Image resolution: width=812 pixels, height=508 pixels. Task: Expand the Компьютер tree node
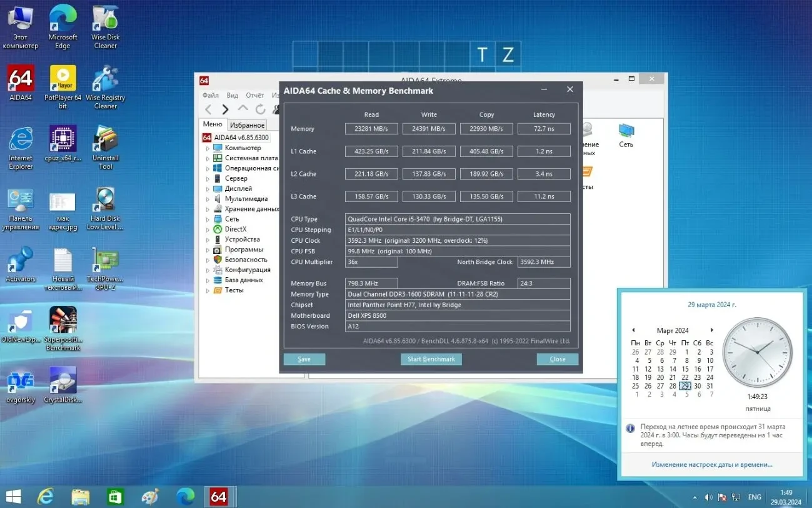pyautogui.click(x=207, y=148)
